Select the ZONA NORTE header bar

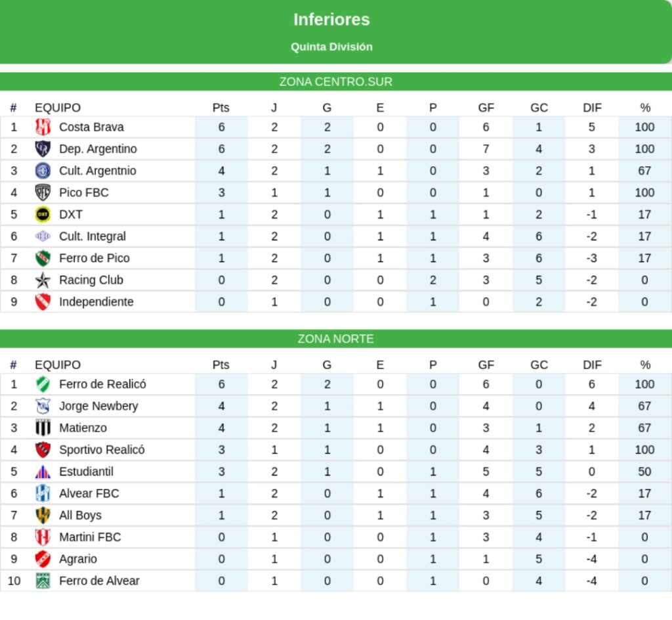click(335, 339)
